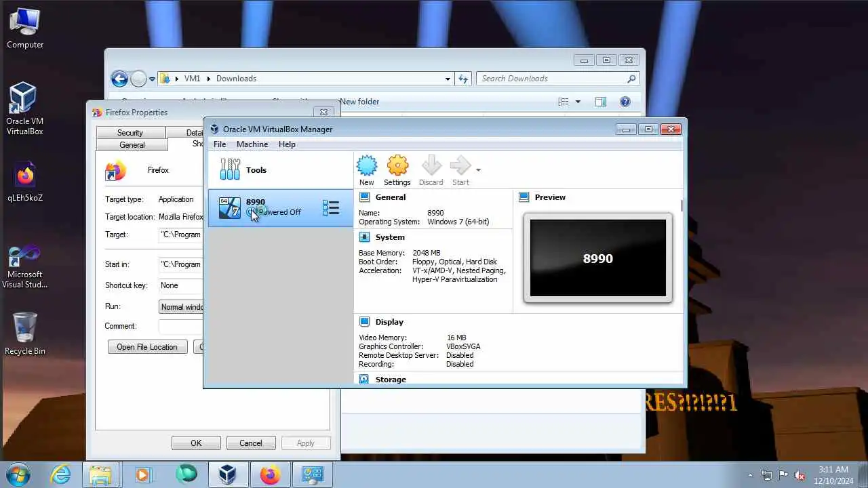Click the Target field in Firefox Properties
This screenshot has height=488, width=868.
pyautogui.click(x=180, y=235)
